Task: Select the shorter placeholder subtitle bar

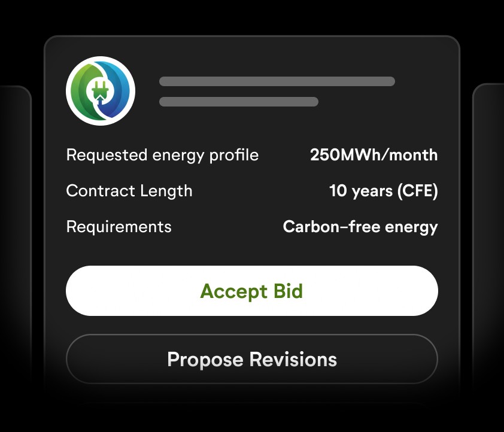Action: point(238,102)
